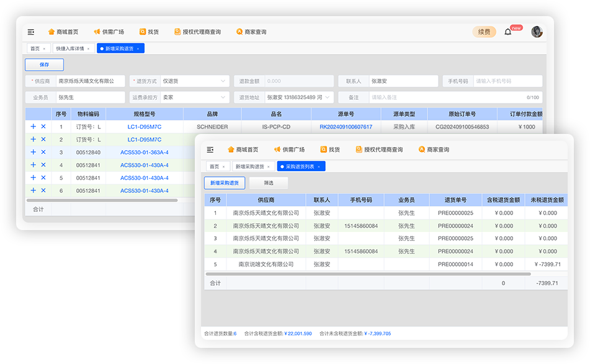This screenshot has width=590, height=364.
Task: Click the ¥-7399.71 cell in row 5
Action: coord(547,264)
